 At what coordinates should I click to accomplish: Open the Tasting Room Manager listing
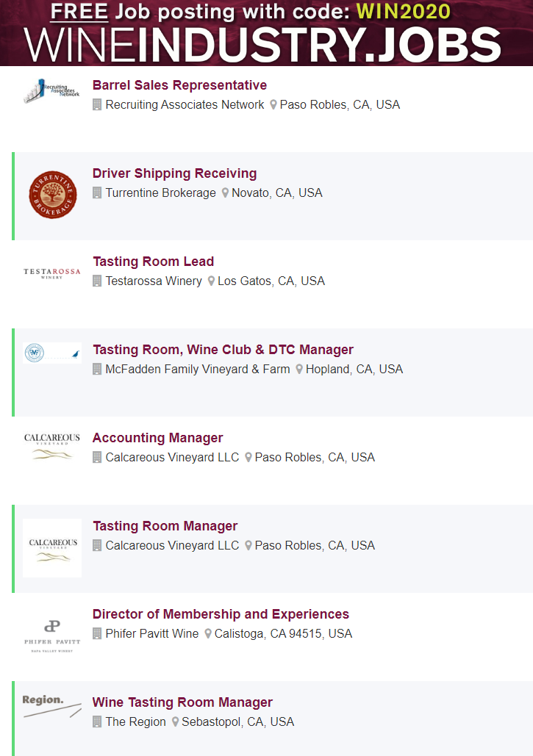pyautogui.click(x=165, y=526)
